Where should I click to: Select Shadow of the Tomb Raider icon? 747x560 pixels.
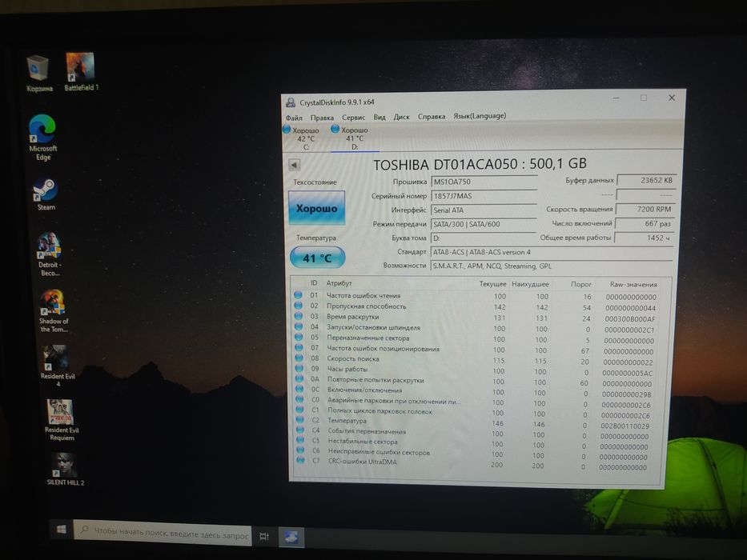tap(53, 310)
